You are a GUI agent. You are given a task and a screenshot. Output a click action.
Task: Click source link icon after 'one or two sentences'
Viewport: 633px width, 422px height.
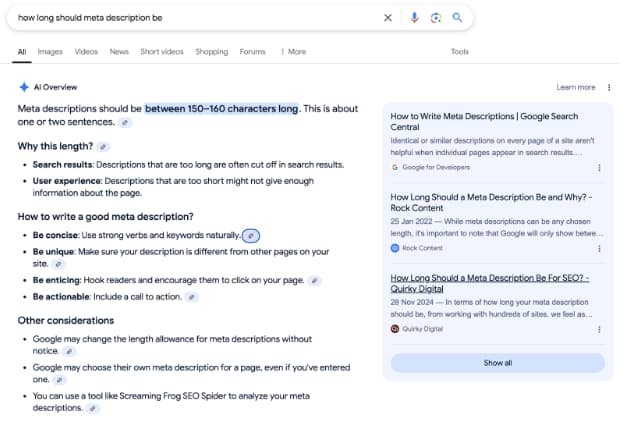(x=127, y=124)
